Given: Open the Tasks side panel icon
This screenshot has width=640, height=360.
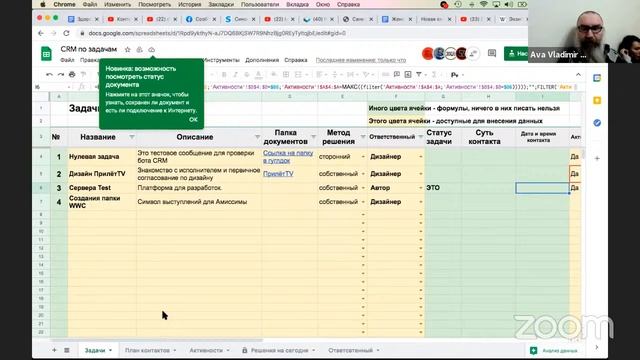Looking at the screenshot, I should (597, 122).
